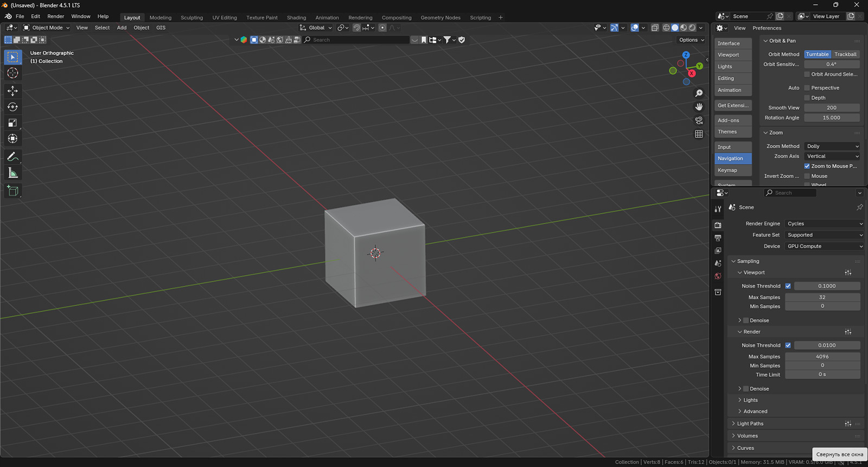The width and height of the screenshot is (868, 467).
Task: Open the View Layer properties tab
Action: (x=718, y=250)
